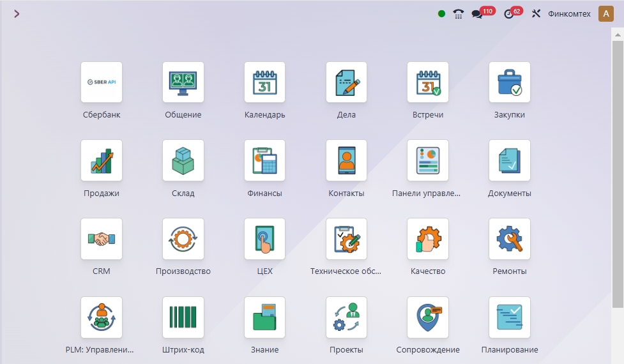Launch the Календарь app
This screenshot has width=624, height=364.
[x=264, y=82]
